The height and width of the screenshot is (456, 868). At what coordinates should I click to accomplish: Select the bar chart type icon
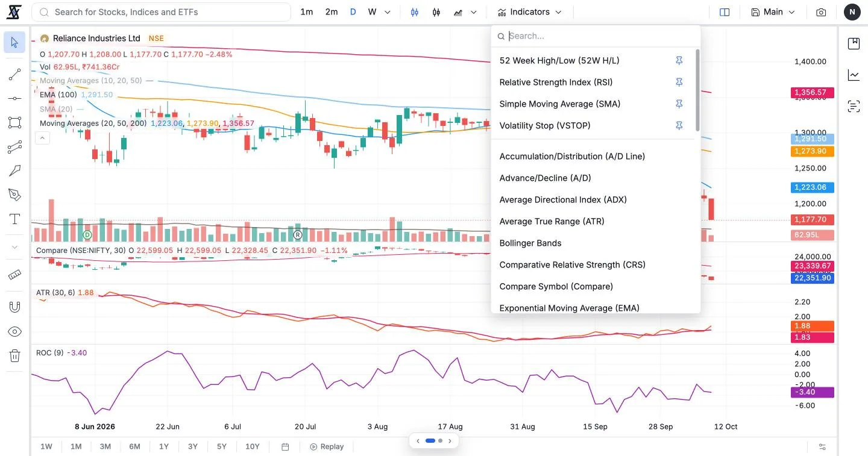coord(415,12)
